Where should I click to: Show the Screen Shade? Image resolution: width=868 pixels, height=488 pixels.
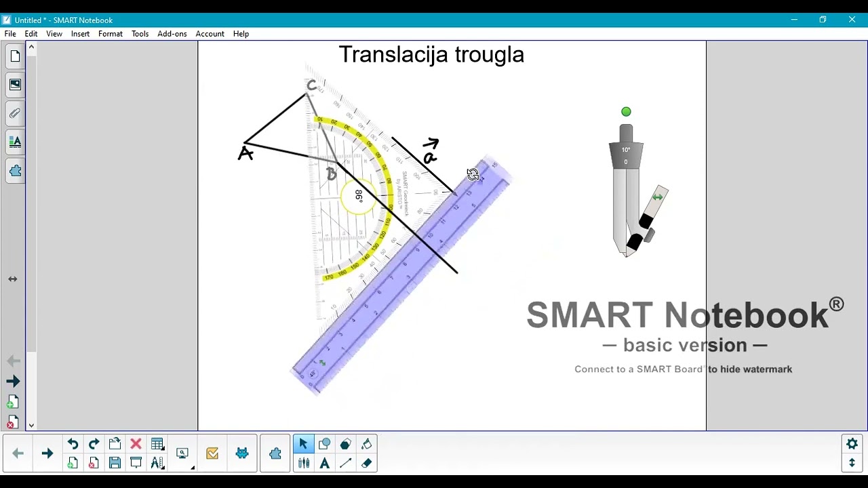tap(136, 463)
